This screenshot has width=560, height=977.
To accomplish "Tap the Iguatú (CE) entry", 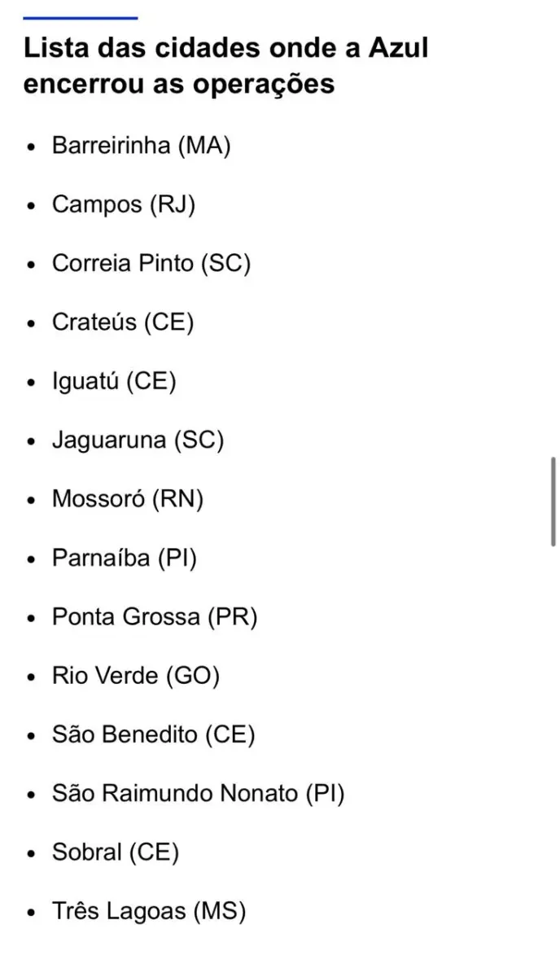I will (114, 381).
